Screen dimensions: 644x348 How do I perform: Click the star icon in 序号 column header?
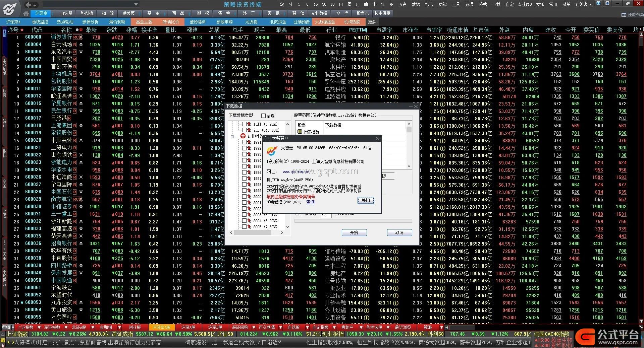[22, 30]
